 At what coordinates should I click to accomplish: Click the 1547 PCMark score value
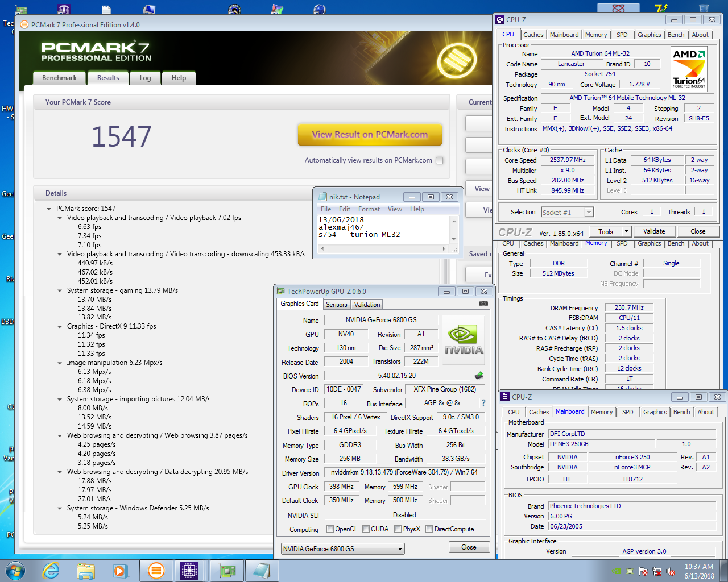click(122, 137)
